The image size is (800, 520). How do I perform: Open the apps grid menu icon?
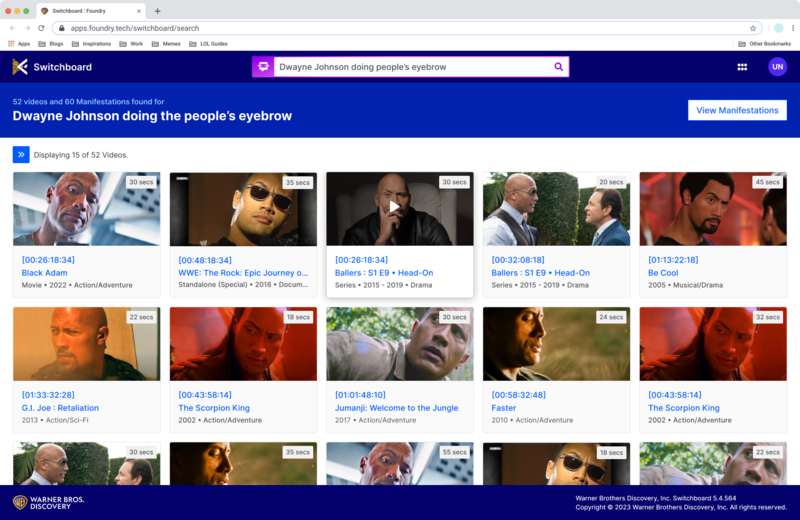(x=742, y=67)
